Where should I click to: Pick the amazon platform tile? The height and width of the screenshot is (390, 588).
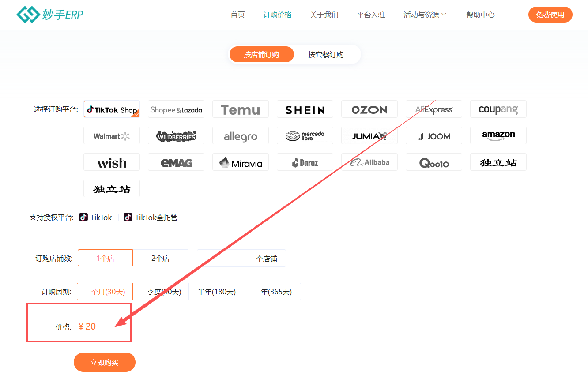pyautogui.click(x=498, y=136)
